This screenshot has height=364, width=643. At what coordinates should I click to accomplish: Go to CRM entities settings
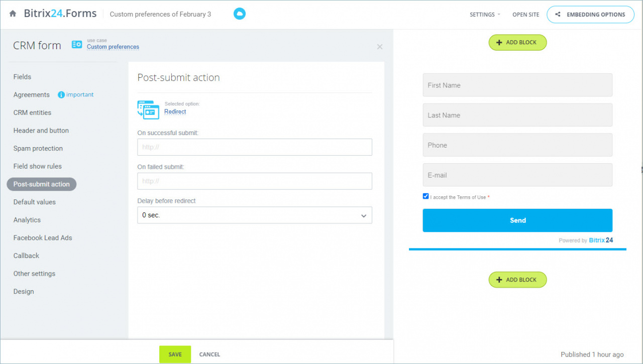coord(32,112)
